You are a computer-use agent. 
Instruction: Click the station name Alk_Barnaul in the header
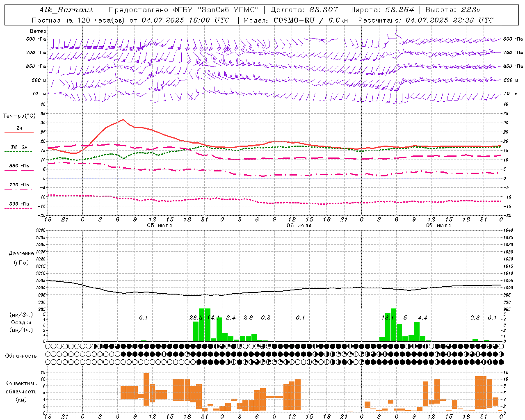[x=66, y=10]
